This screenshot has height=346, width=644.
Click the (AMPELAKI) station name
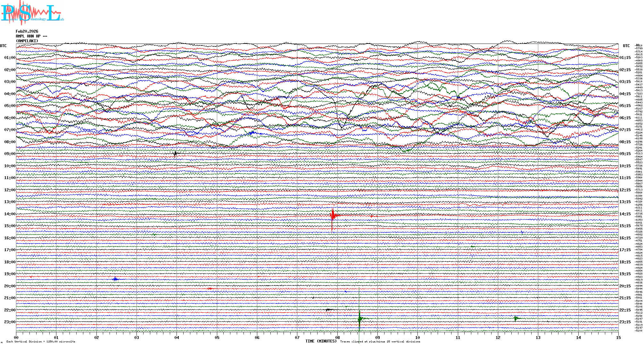[x=27, y=41]
